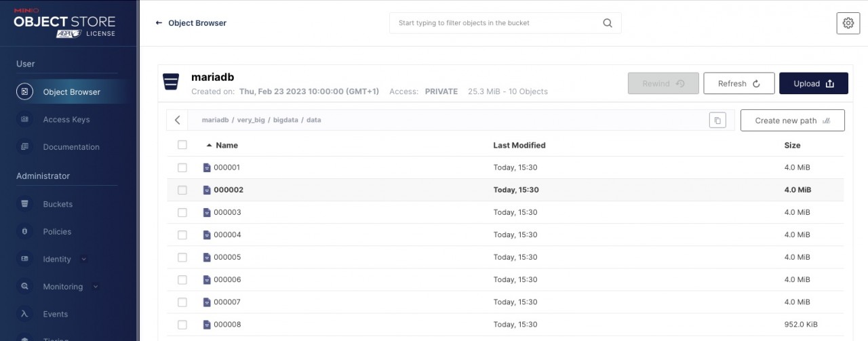Check the box for object 000007
This screenshot has height=341, width=868.
182,302
